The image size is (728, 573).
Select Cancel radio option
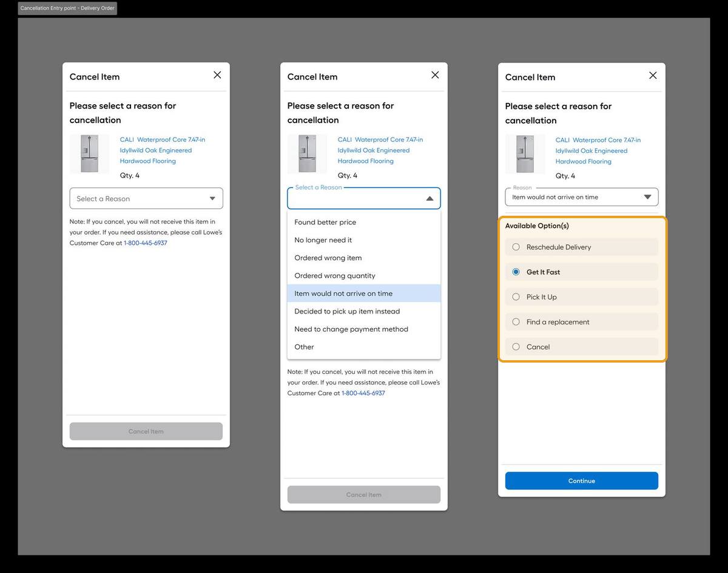(x=516, y=347)
